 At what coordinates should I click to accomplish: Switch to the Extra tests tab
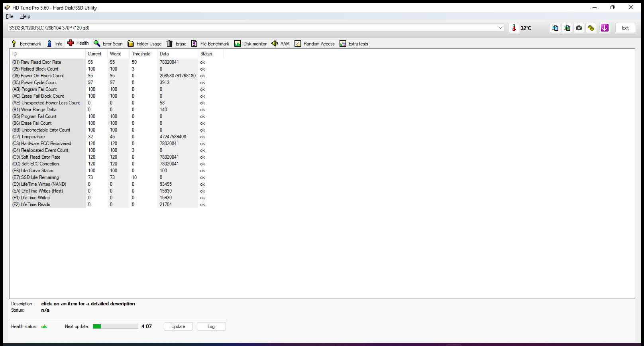pos(354,44)
